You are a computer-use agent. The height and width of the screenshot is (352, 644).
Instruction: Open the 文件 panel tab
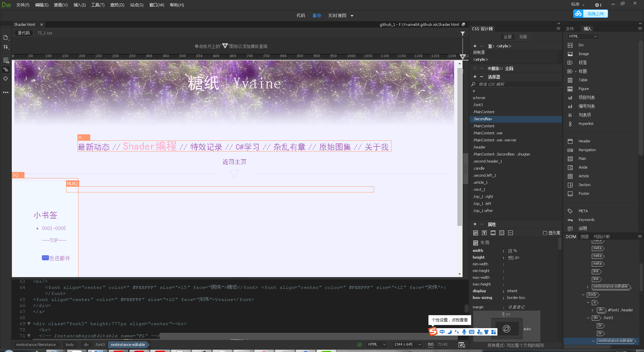[x=570, y=29]
